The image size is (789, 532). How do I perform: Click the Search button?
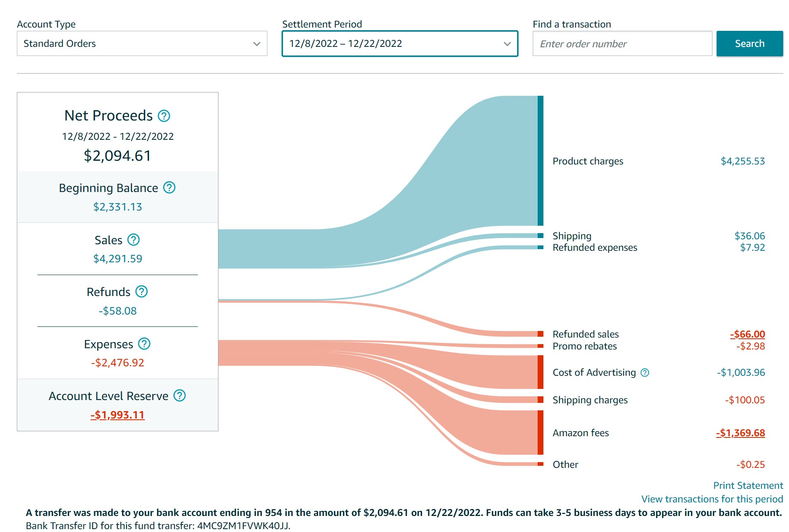pos(749,44)
